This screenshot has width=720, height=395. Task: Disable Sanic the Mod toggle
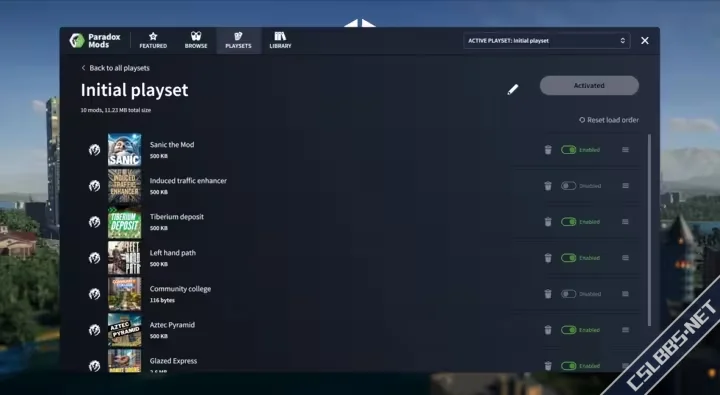pos(568,150)
